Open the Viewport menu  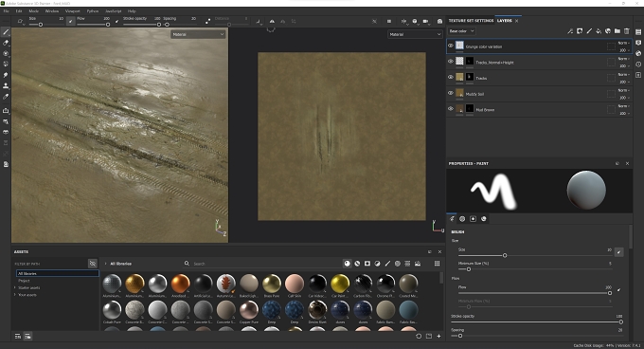[x=73, y=11]
